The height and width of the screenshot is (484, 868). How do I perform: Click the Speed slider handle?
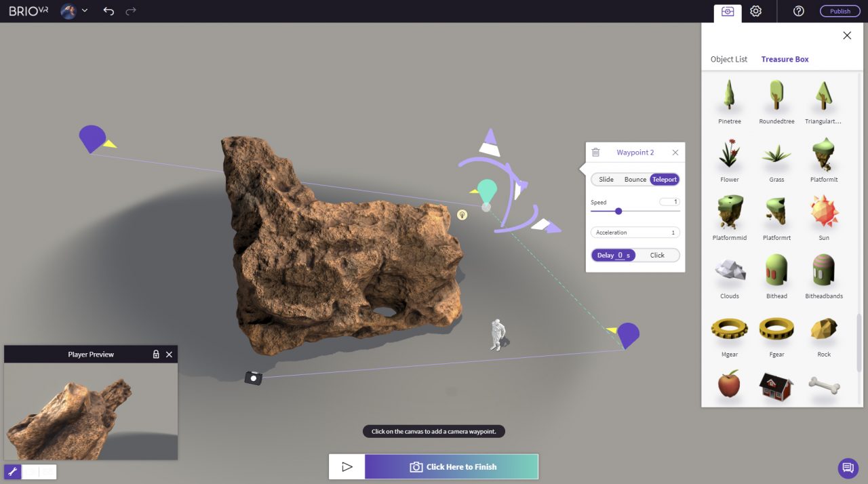pos(618,211)
